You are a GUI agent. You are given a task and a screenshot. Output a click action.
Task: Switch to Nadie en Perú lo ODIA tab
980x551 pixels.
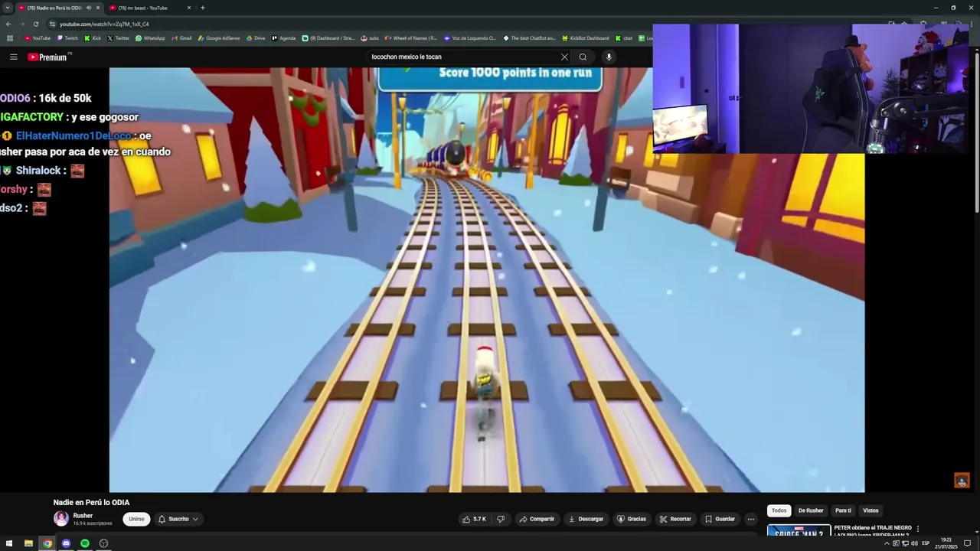point(54,8)
